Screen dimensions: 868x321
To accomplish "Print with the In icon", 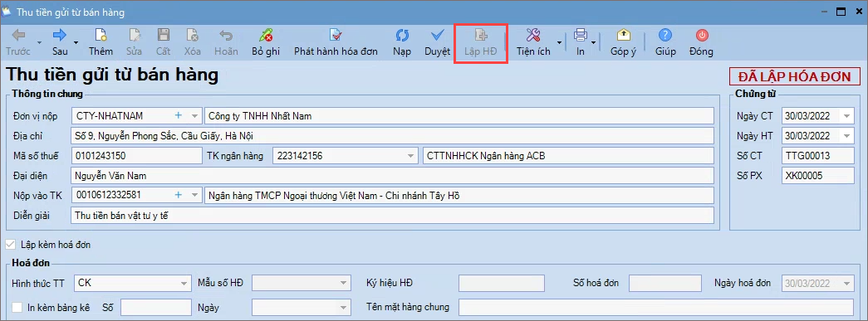I will coord(580,42).
